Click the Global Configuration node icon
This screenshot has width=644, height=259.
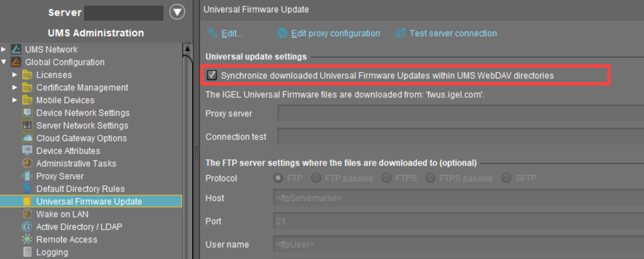click(16, 62)
